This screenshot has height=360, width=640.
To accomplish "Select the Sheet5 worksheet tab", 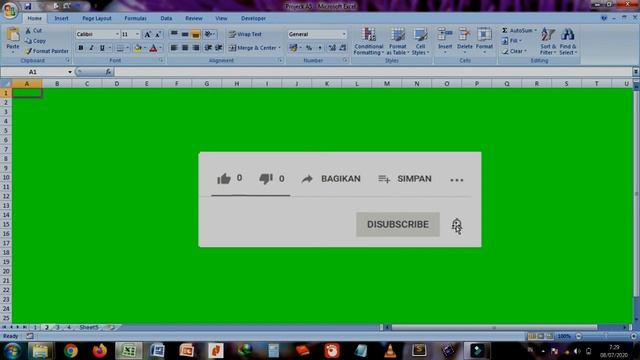I will 89,327.
